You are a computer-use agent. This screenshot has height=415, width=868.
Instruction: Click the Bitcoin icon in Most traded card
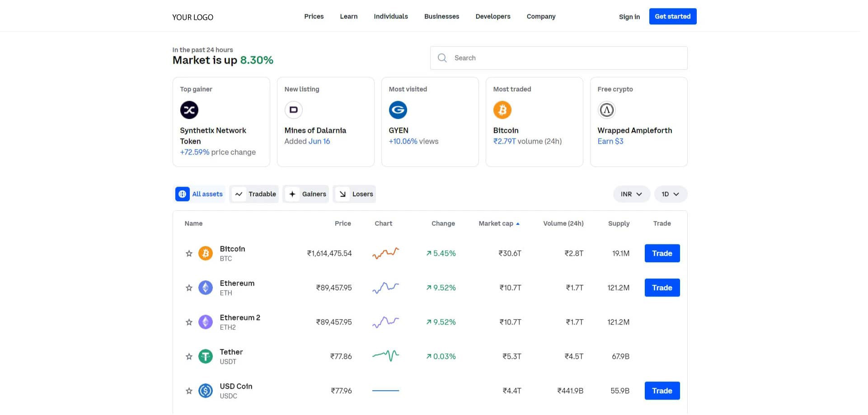click(x=502, y=110)
